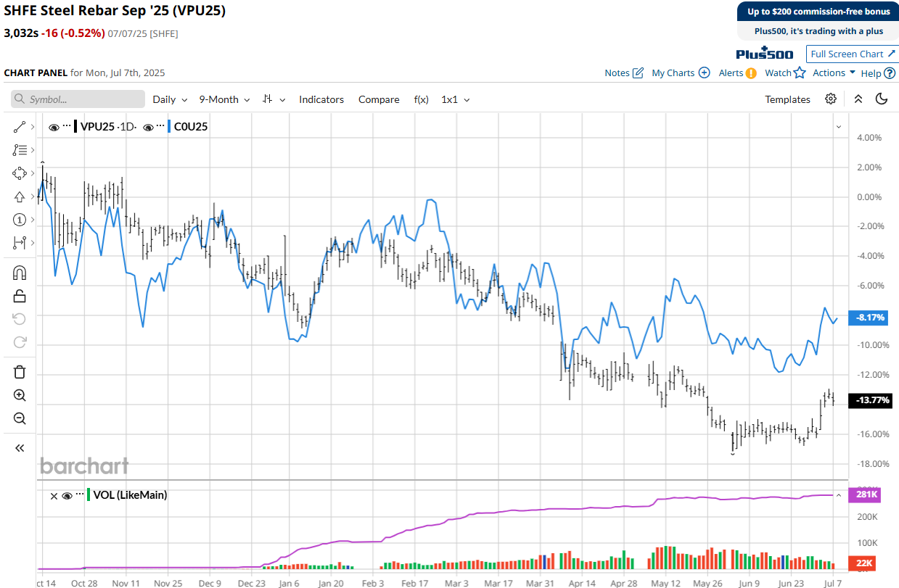Switch to dark mode moon icon

(x=882, y=99)
